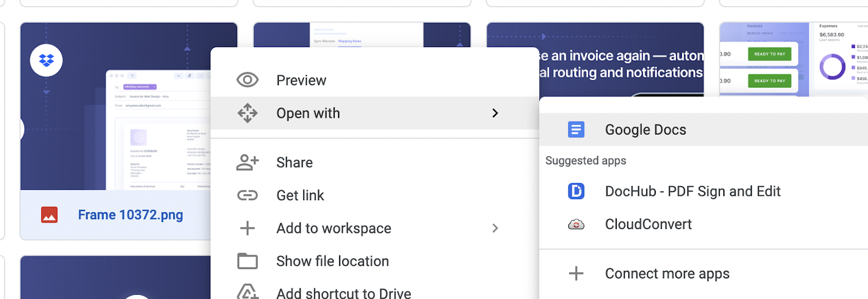Screen dimensions: 868x299
Task: Click the Preview eye icon
Action: point(247,80)
